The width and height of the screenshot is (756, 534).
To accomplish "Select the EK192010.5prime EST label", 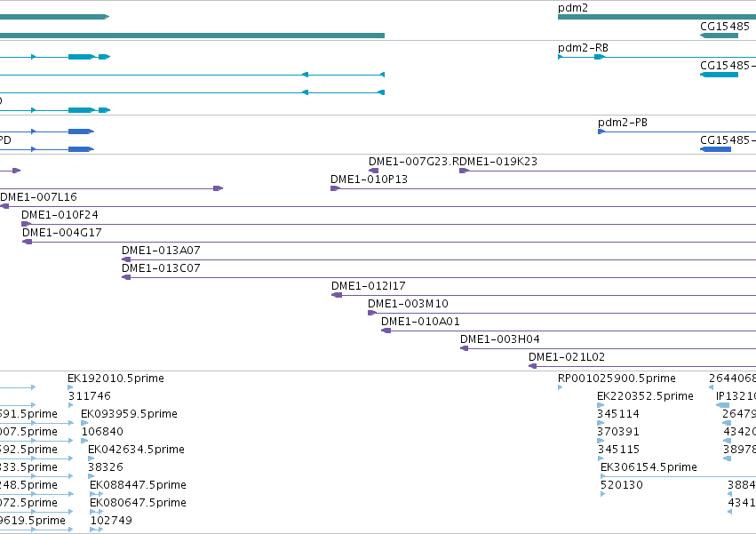I will pyautogui.click(x=115, y=379).
